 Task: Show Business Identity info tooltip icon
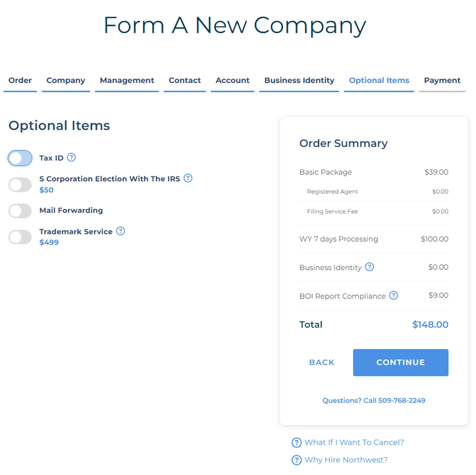(369, 267)
